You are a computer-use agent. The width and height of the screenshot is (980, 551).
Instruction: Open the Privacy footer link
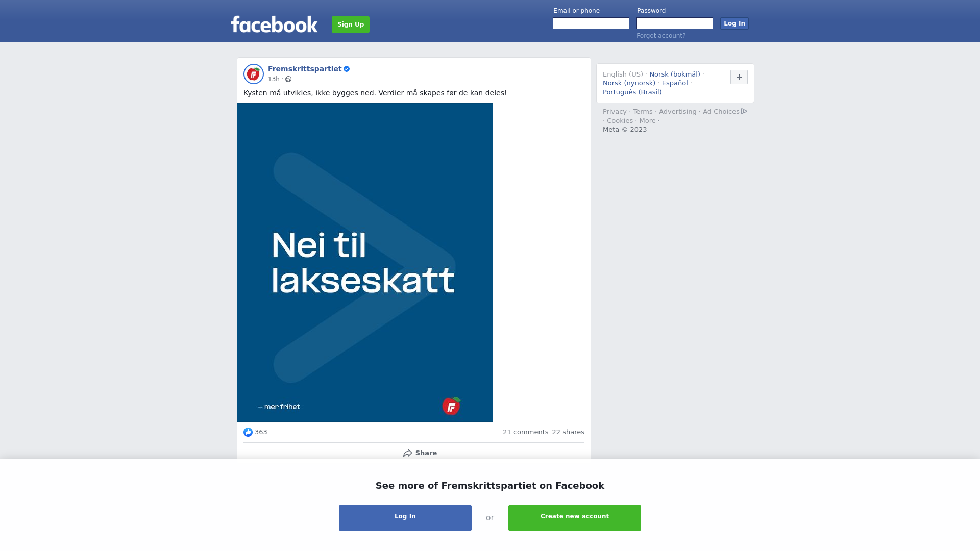coord(615,112)
